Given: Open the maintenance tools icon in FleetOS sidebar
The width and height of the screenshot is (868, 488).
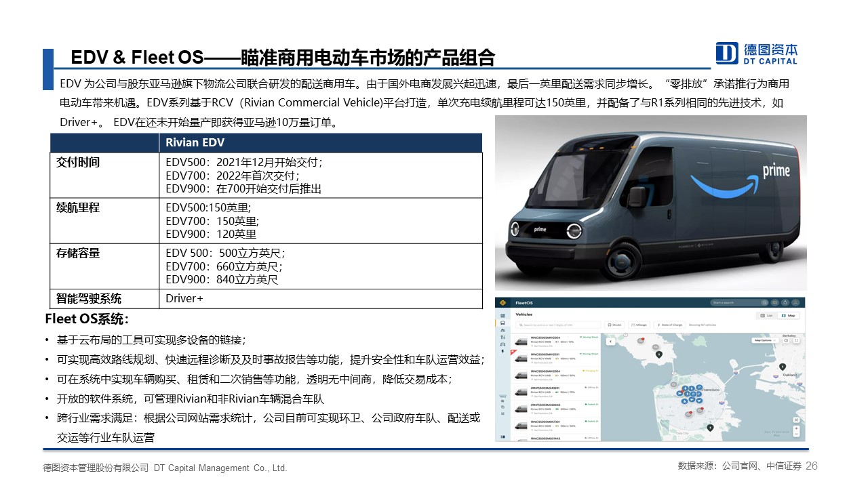Looking at the screenshot, I should coord(502,337).
